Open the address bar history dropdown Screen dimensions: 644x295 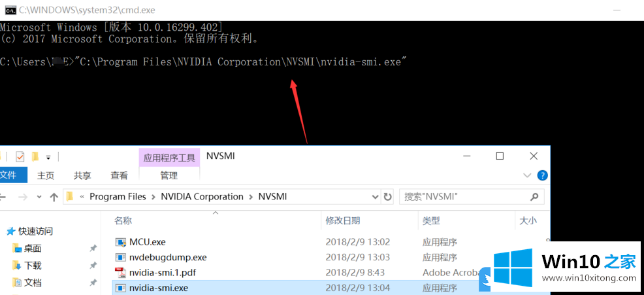point(375,197)
